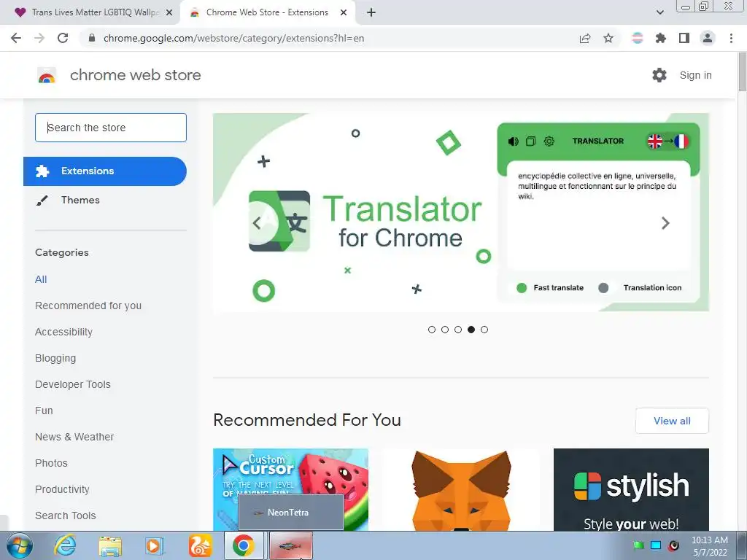Click View all for Recommended For You

coord(672,421)
